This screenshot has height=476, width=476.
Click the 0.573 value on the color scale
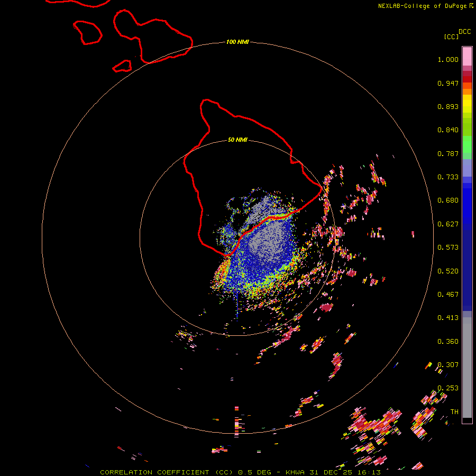(x=448, y=248)
